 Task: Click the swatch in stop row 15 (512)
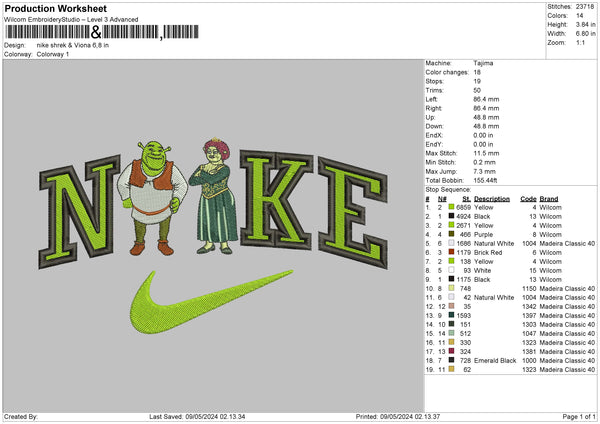pos(451,333)
